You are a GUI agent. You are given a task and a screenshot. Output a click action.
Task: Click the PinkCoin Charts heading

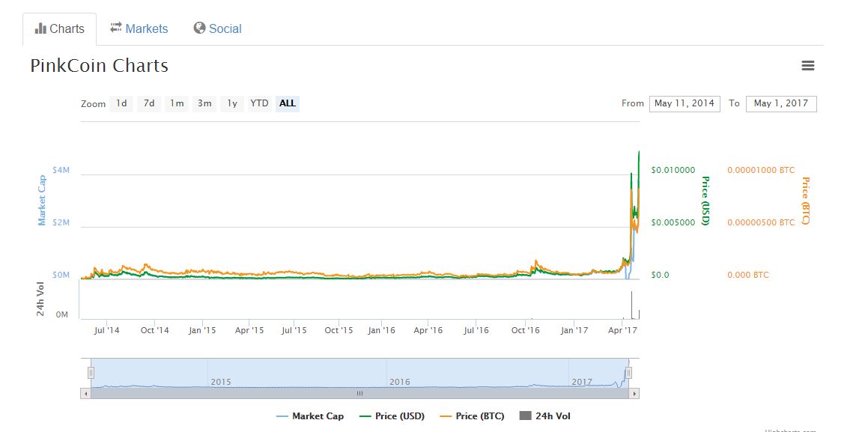point(99,66)
